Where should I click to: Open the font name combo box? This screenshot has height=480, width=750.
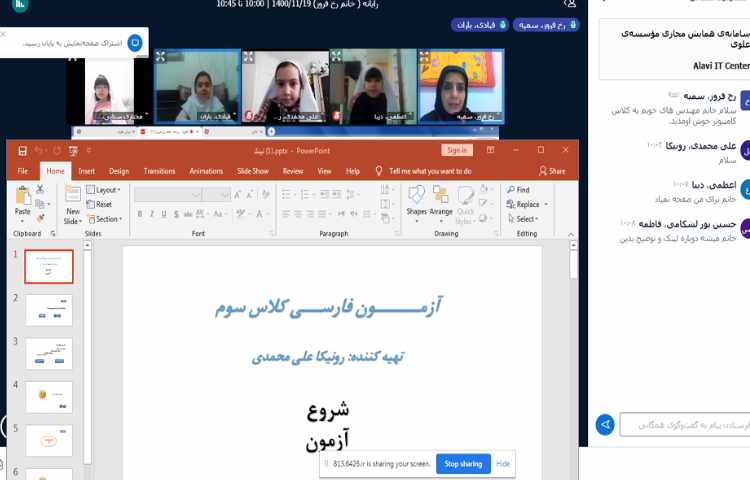pyautogui.click(x=168, y=195)
